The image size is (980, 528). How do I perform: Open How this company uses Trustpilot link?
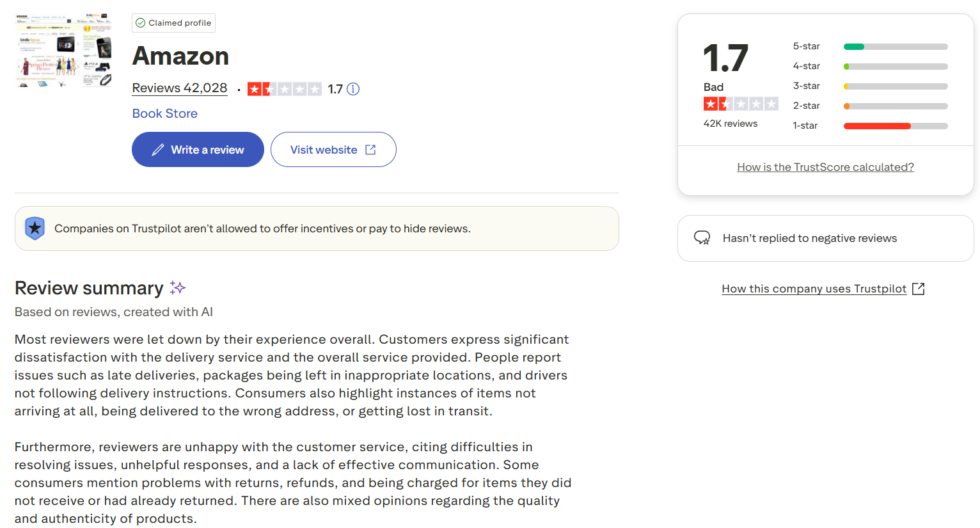click(814, 289)
